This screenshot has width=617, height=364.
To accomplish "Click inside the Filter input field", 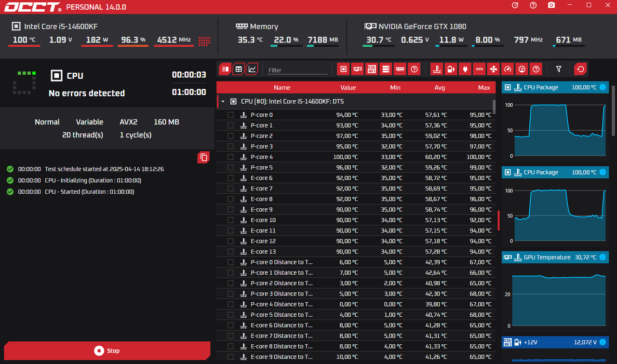I will pos(296,69).
